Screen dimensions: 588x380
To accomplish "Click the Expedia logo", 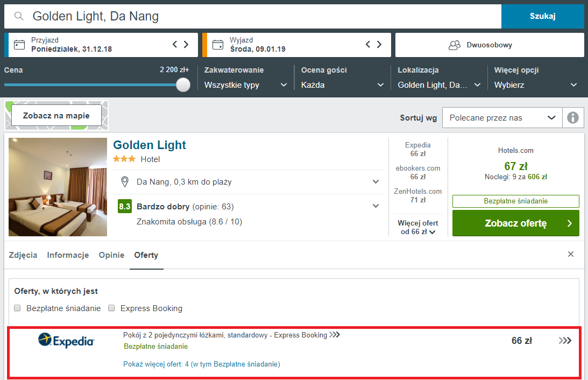I will (66, 340).
